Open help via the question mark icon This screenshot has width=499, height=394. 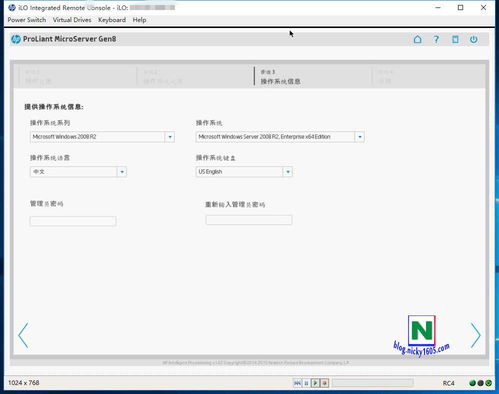click(436, 40)
